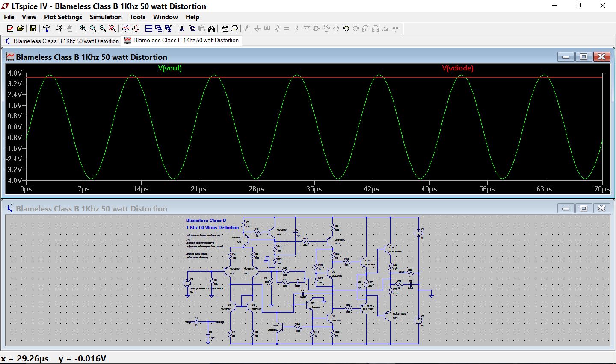
Task: Place a capacitor tool icon
Action: tap(287, 29)
